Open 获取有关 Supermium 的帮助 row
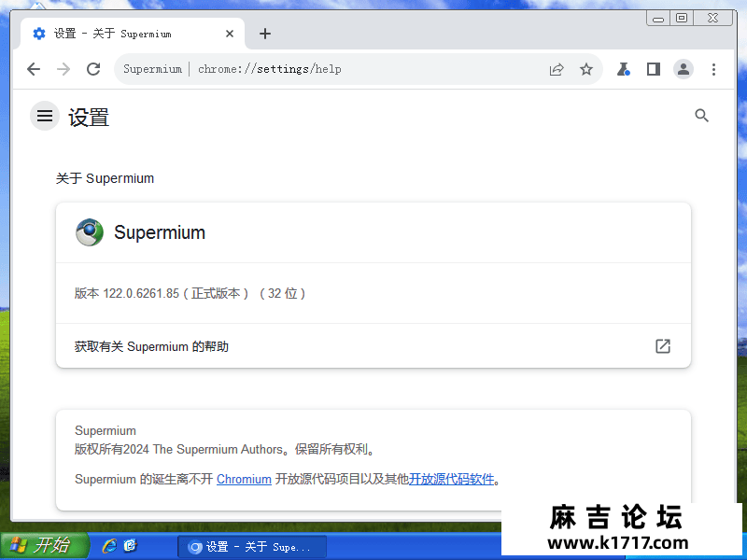The image size is (747, 560). click(373, 346)
